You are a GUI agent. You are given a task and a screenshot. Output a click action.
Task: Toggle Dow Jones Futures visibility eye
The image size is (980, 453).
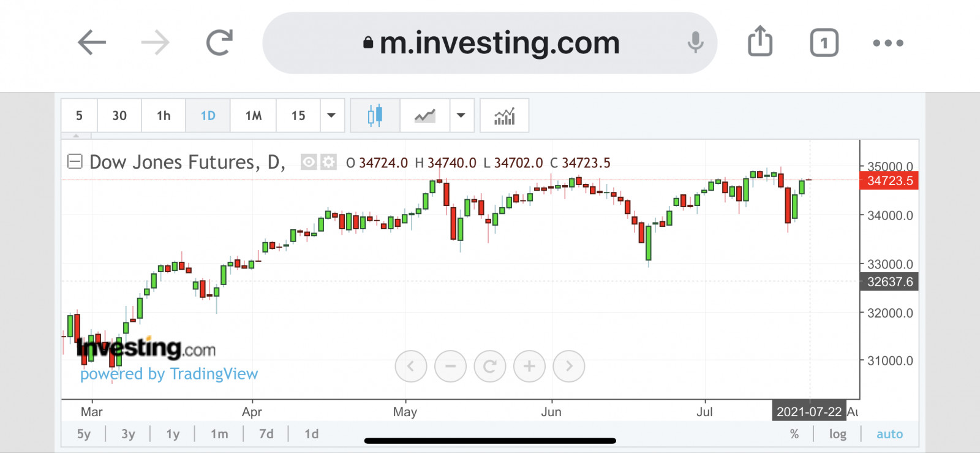[x=309, y=162]
